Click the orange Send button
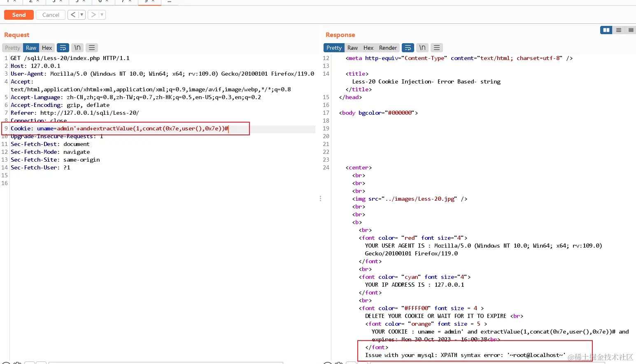 [19, 15]
